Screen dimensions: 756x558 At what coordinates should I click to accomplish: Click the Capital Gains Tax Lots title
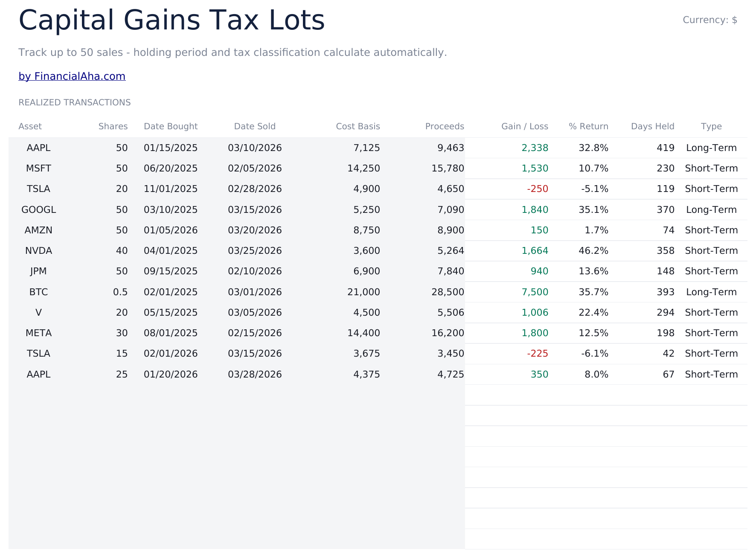[x=172, y=20]
